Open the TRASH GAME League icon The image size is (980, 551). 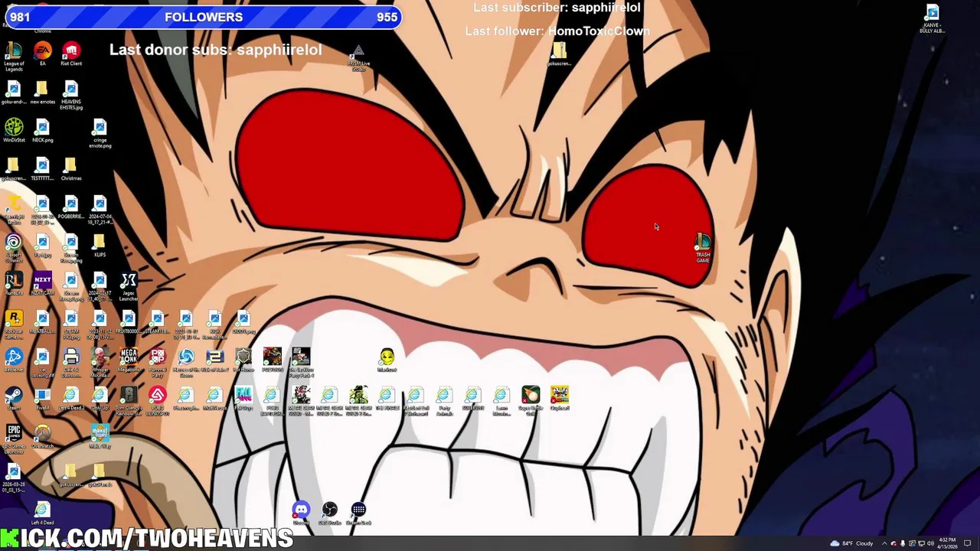[703, 248]
